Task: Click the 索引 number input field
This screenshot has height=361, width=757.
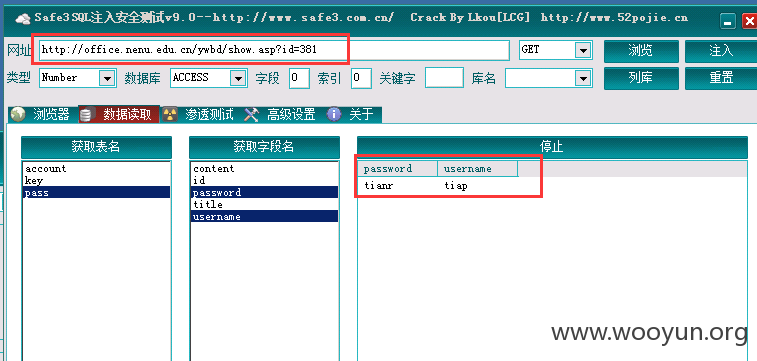Action: (x=361, y=78)
